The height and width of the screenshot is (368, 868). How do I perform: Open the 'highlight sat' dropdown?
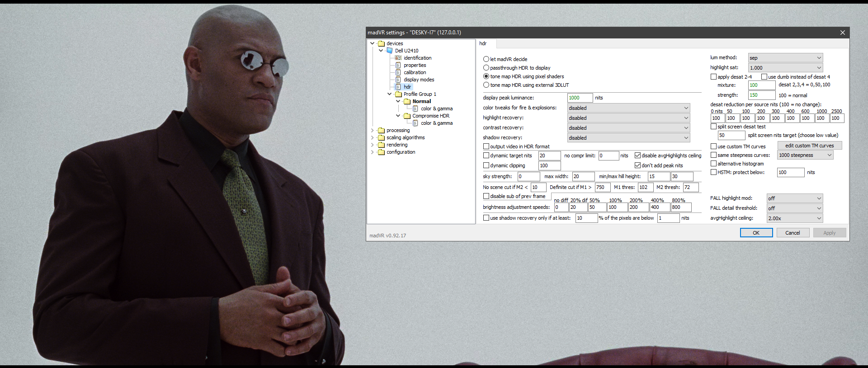click(785, 68)
